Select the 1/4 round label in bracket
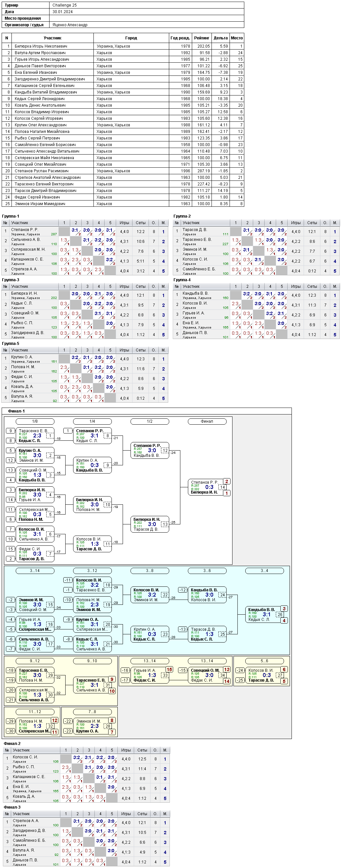The image size is (343, 868). point(92,421)
